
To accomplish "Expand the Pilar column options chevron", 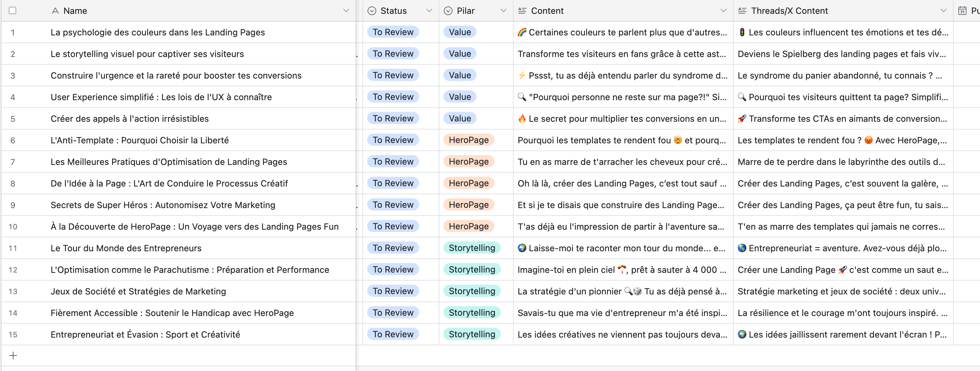I will coord(503,11).
